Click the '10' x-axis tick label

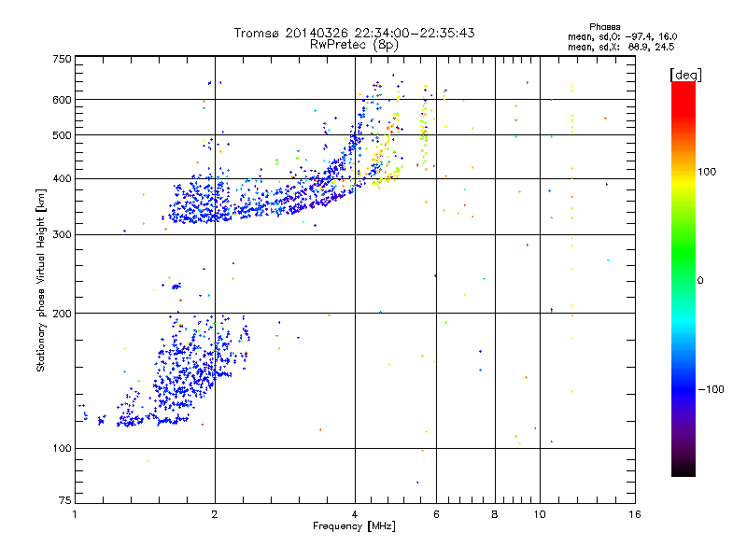[540, 514]
